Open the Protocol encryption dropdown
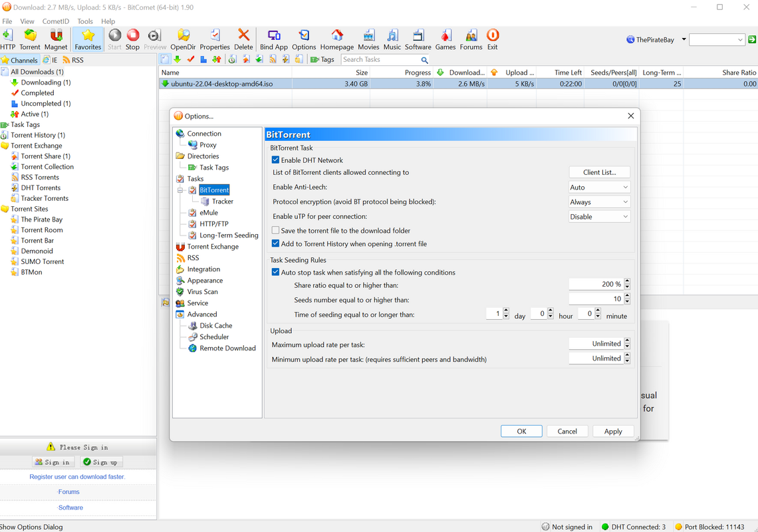 point(599,202)
